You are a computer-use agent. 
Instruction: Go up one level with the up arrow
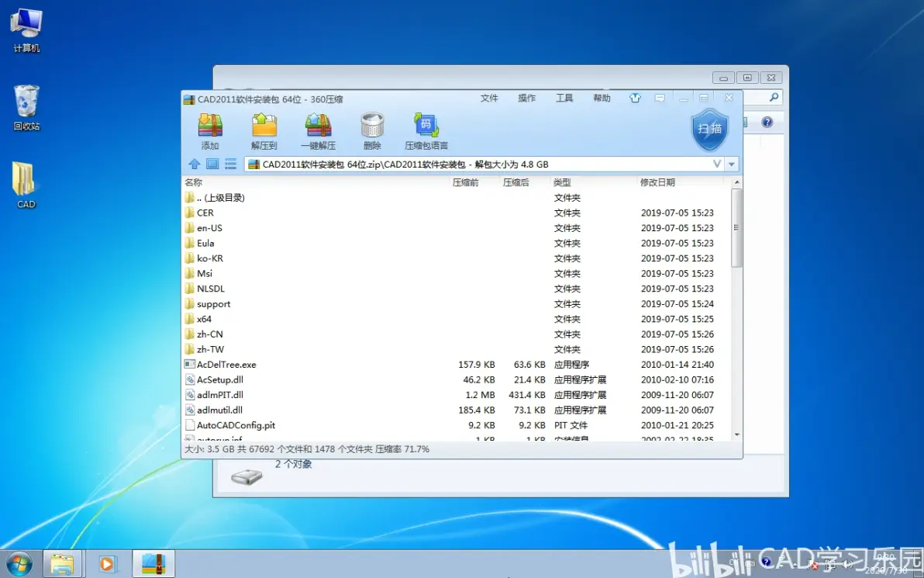[x=195, y=164]
